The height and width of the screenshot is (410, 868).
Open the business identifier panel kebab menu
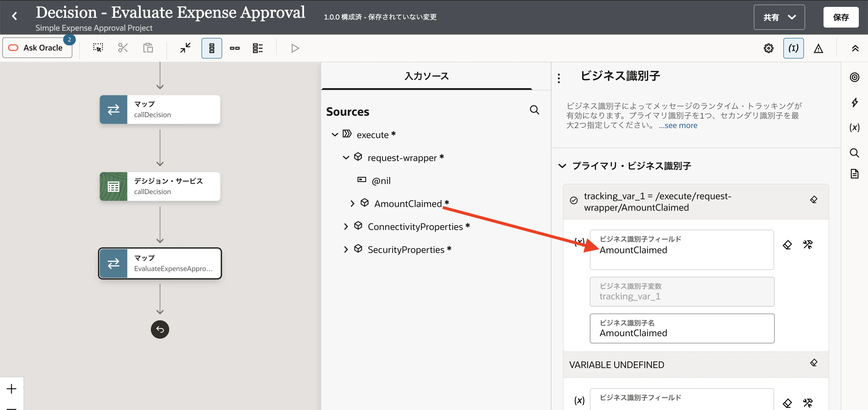tap(559, 78)
